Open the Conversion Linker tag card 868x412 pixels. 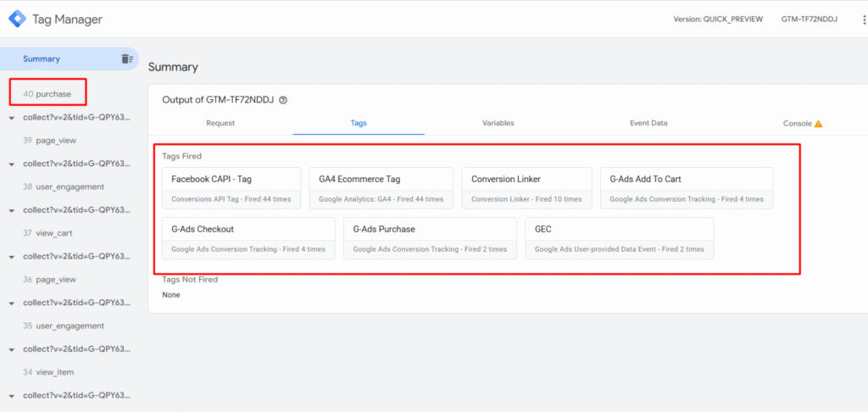pyautogui.click(x=526, y=188)
